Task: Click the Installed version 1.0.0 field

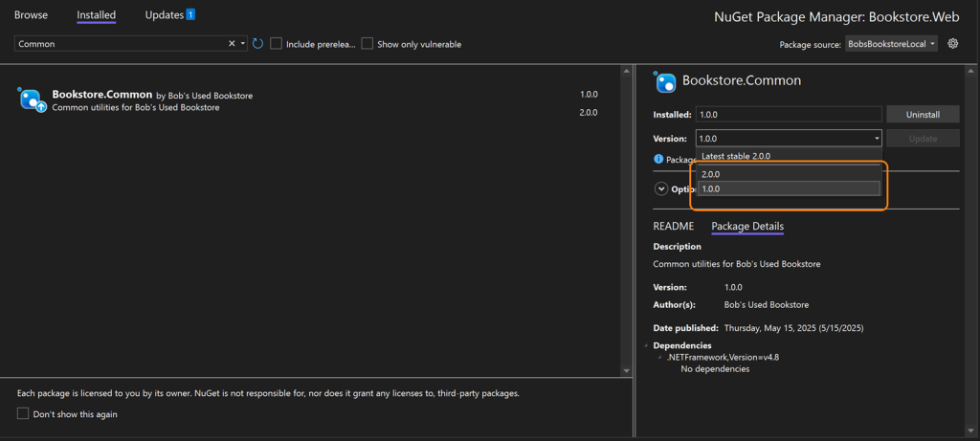Action: coord(789,114)
